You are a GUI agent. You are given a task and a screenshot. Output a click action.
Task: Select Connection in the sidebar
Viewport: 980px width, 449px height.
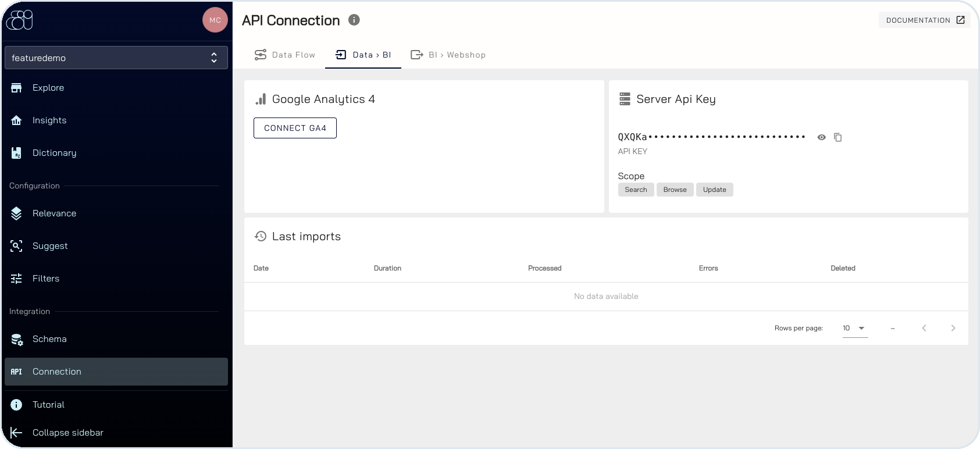116,372
